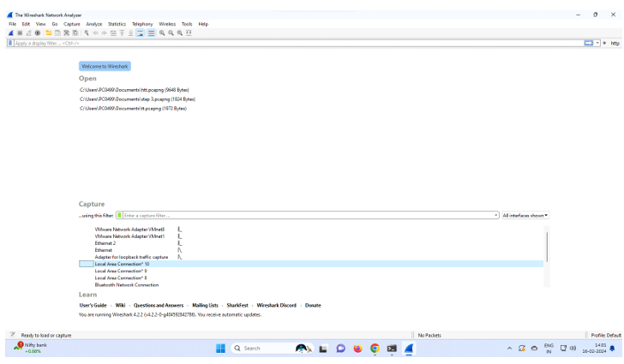Screen dimensions: 624x364
Task: Open the File menu
Action: tap(13, 24)
